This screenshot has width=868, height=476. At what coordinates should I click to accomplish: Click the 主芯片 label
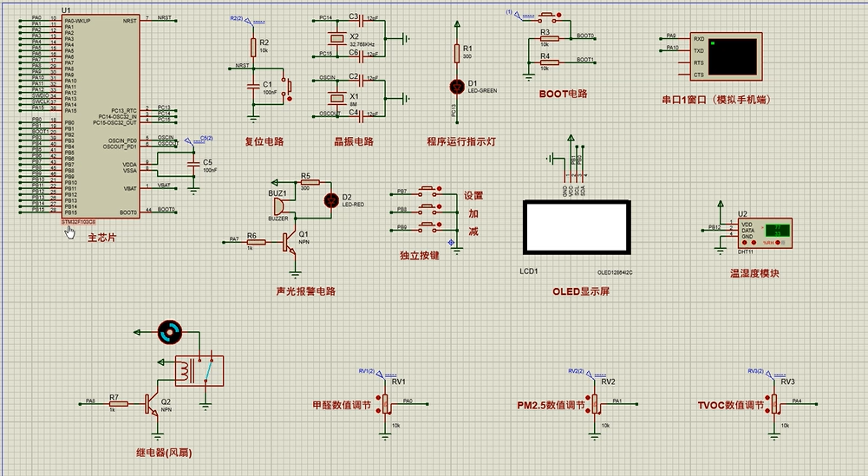102,238
